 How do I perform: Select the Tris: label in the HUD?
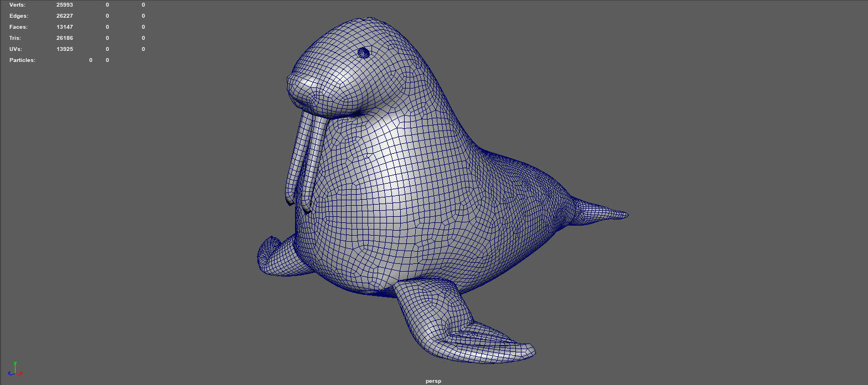(16, 38)
